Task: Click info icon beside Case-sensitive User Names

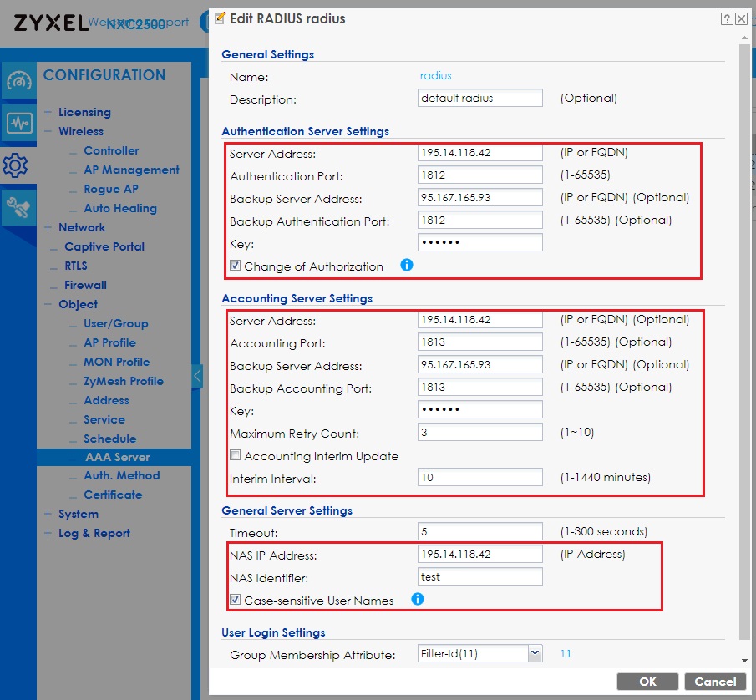Action: 418,599
